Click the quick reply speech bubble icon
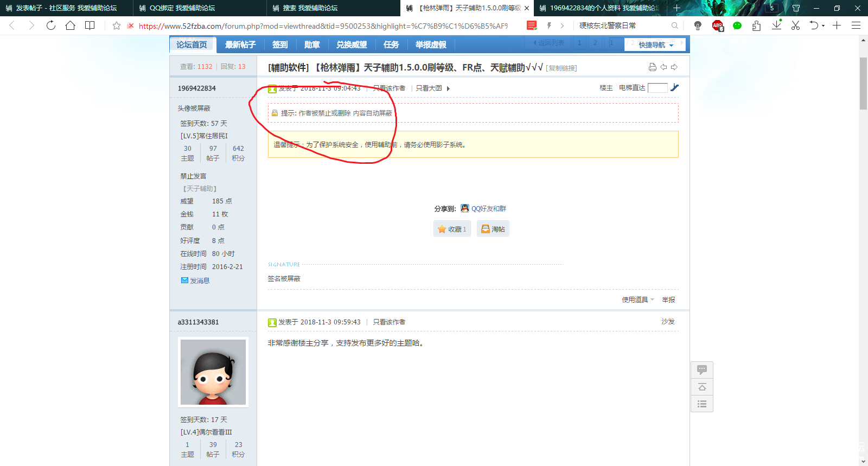The height and width of the screenshot is (466, 868). pyautogui.click(x=701, y=370)
